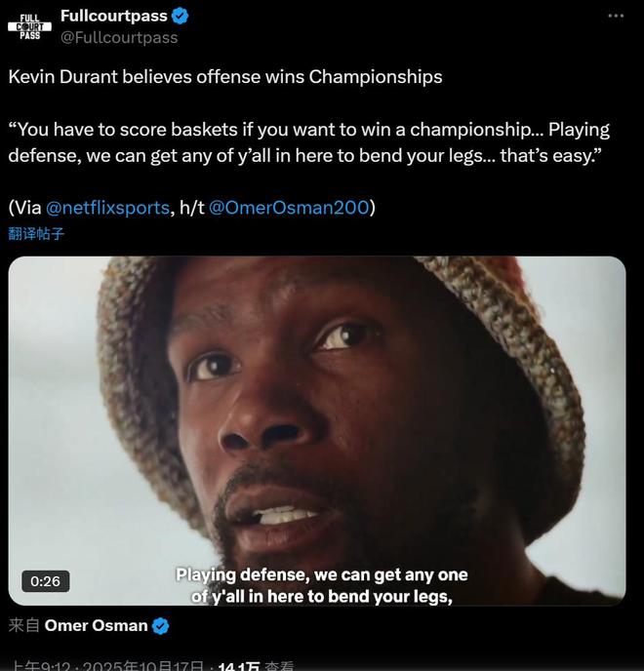The width and height of the screenshot is (644, 671).
Task: Click the 0:26 video duration badge
Action: point(45,581)
